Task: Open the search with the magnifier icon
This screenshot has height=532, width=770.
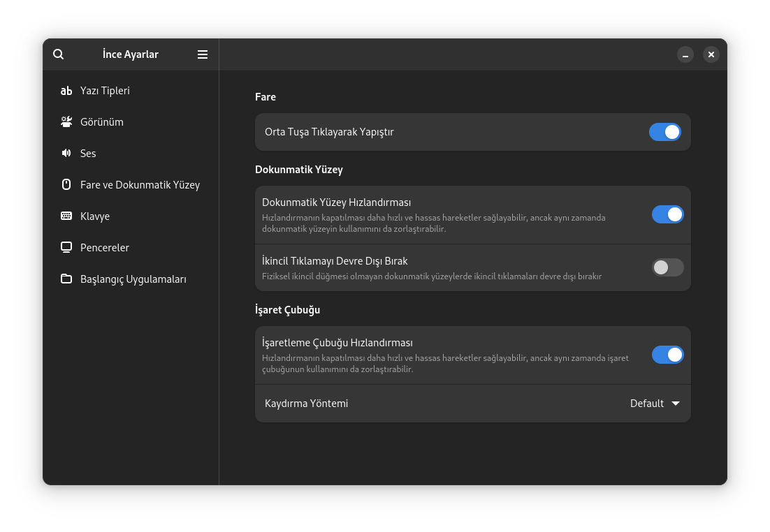Action: (x=58, y=54)
